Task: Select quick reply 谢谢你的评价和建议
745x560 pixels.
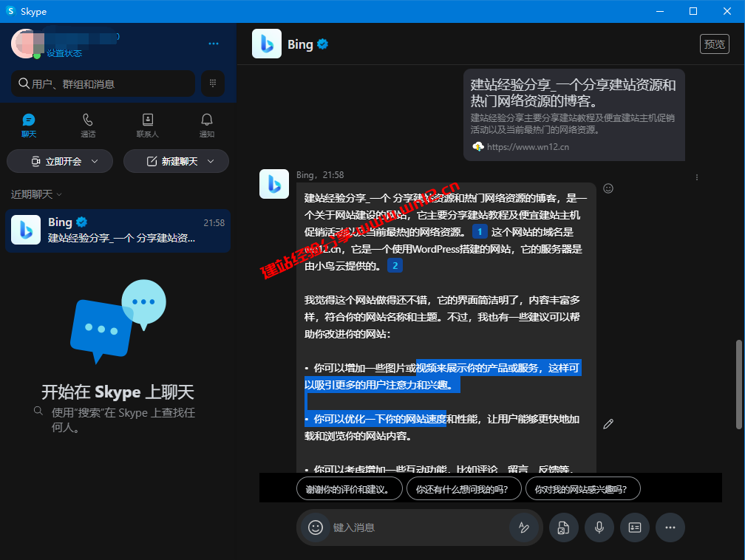Action: click(x=347, y=488)
